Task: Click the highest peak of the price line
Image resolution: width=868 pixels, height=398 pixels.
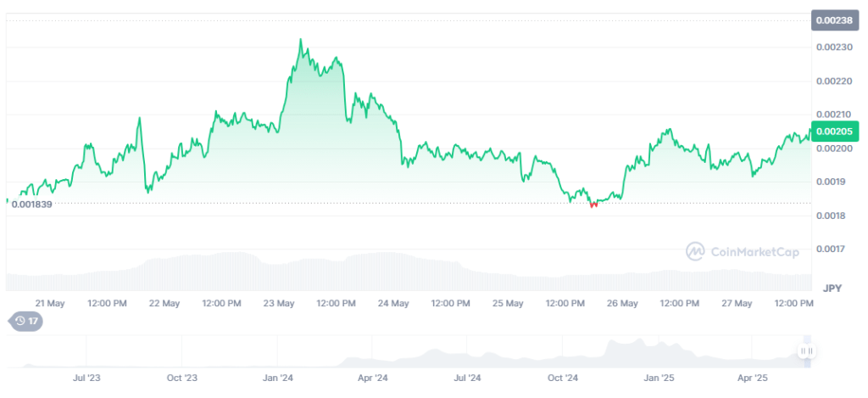Action: pyautogui.click(x=300, y=40)
